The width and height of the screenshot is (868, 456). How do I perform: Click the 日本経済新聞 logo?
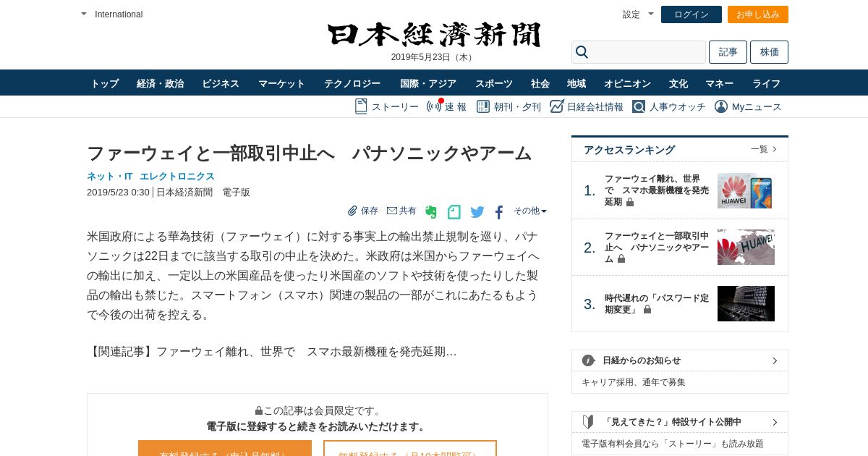pos(434,35)
